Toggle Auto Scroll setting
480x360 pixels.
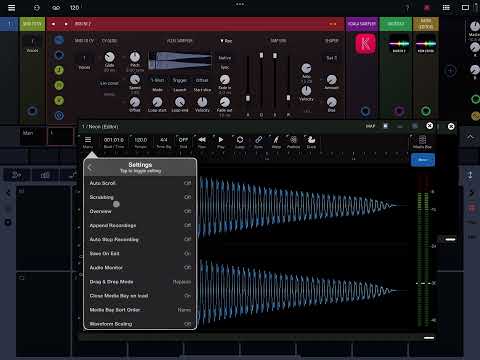pos(140,183)
